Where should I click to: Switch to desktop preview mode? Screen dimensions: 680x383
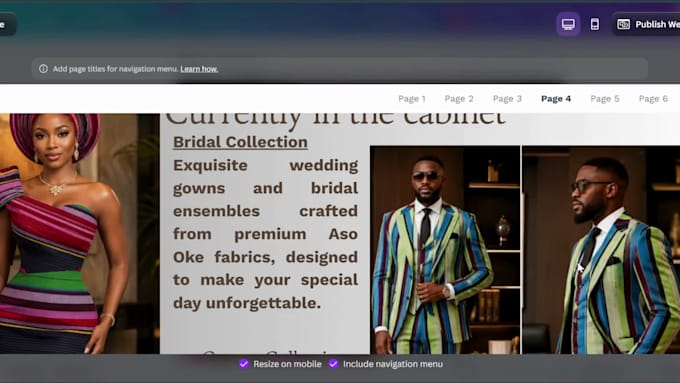point(568,24)
